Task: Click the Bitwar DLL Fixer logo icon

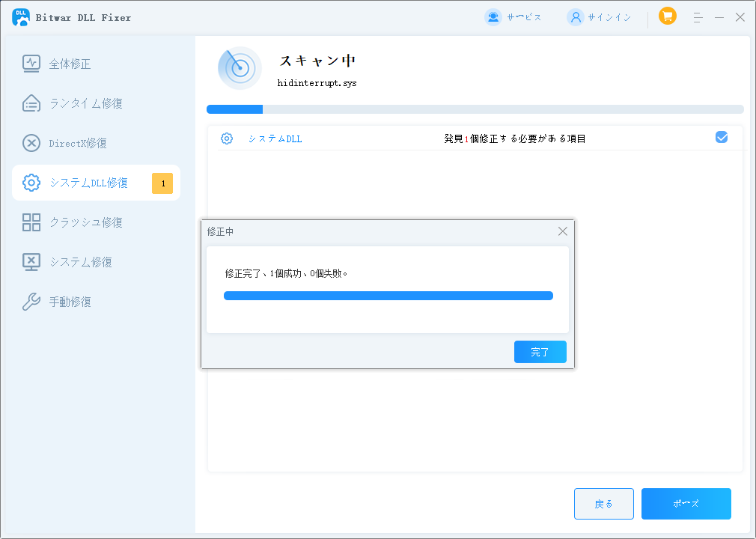Action: [x=21, y=17]
